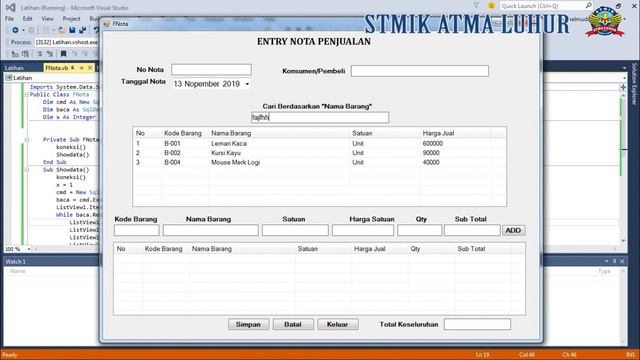Screen dimensions: 640x360
Task: Click the Nama Barang search box containing fajfhh
Action: [320, 118]
